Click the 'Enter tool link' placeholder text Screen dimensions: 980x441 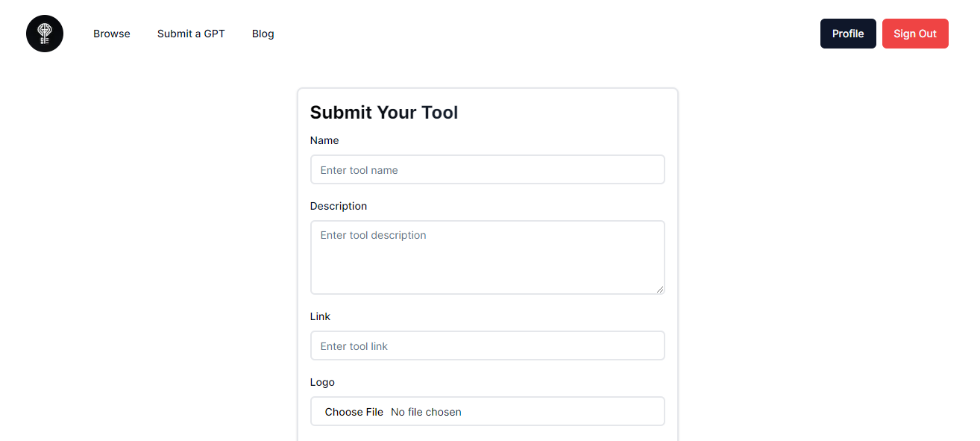coord(354,346)
